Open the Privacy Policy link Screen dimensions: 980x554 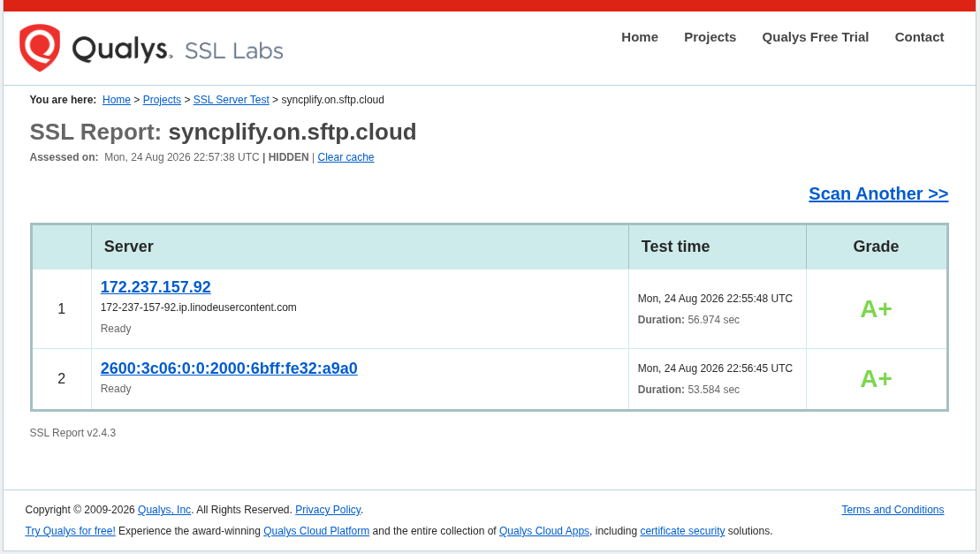point(328,510)
